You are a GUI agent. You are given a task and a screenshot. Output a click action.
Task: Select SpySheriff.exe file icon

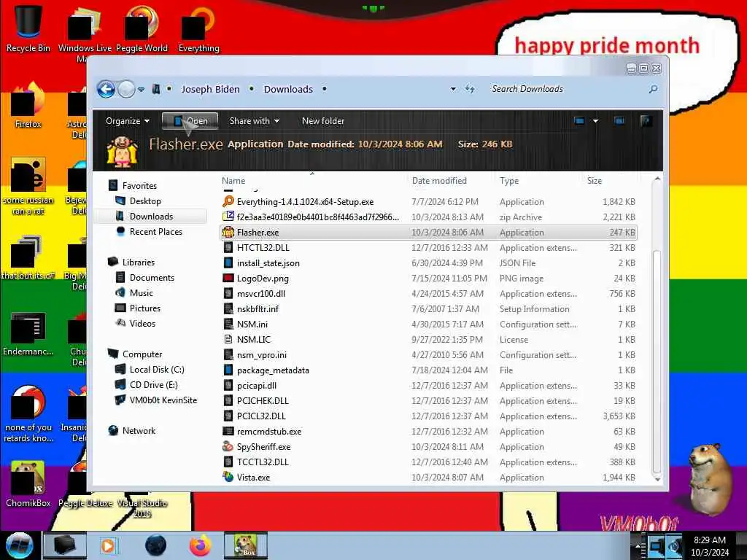coord(228,447)
